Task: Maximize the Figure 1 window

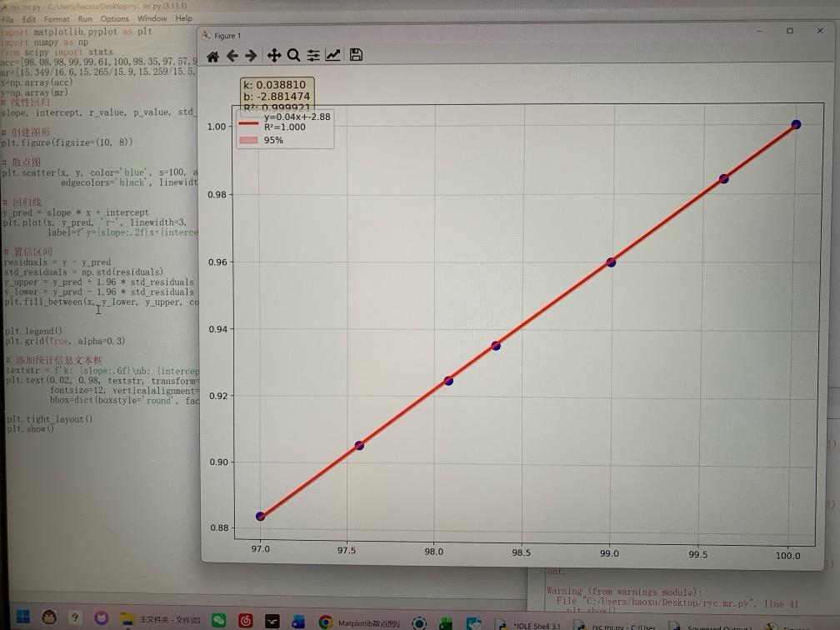Action: [x=790, y=31]
